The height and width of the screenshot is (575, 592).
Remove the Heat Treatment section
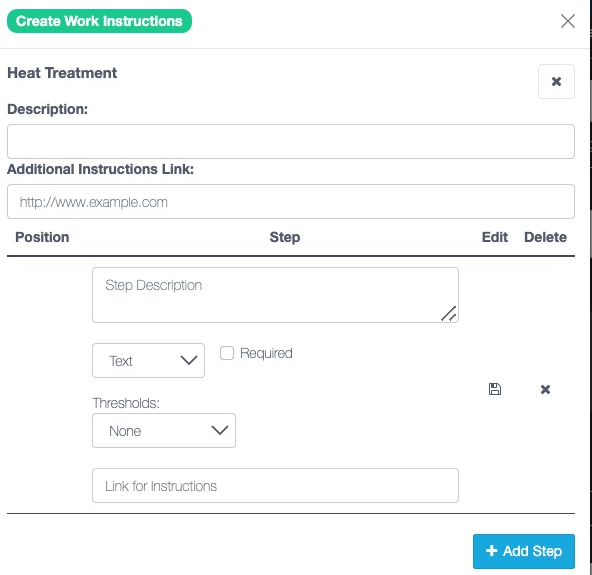(556, 82)
